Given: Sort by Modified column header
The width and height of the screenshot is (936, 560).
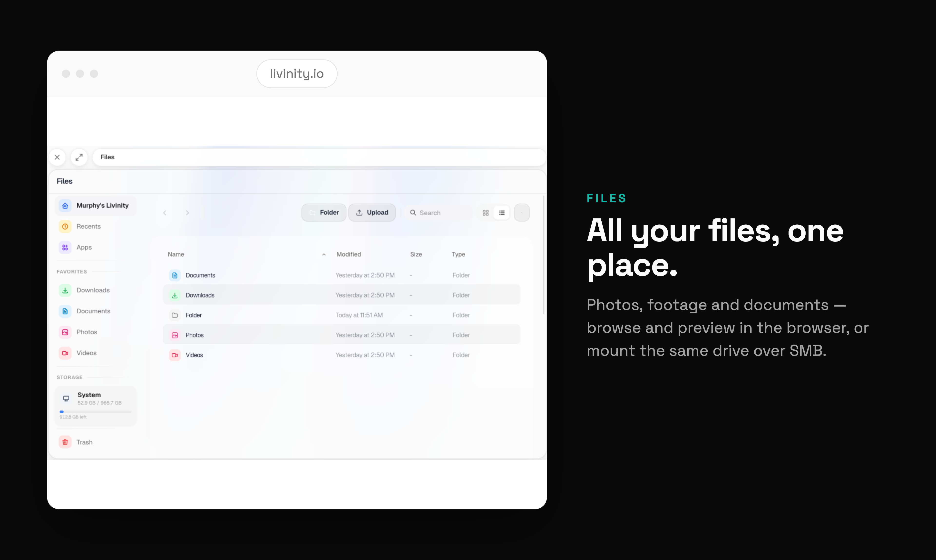Looking at the screenshot, I should [349, 254].
